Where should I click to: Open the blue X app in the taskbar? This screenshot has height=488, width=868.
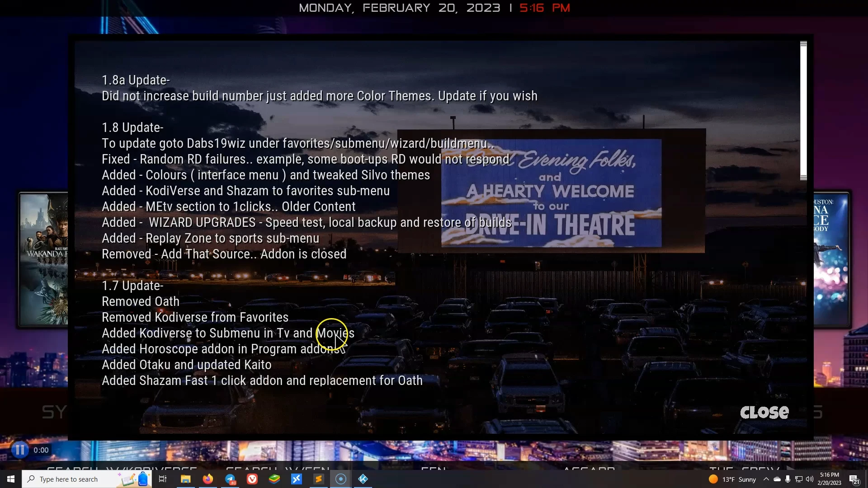(x=297, y=479)
